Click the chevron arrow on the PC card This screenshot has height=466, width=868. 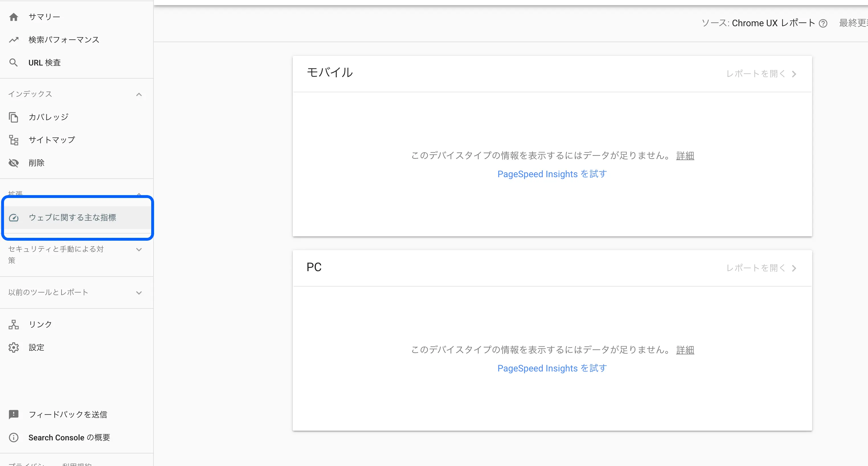pos(794,268)
